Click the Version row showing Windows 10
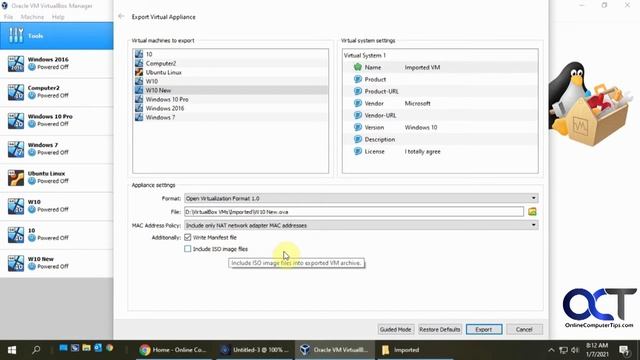This screenshot has width=640, height=360. [x=440, y=127]
